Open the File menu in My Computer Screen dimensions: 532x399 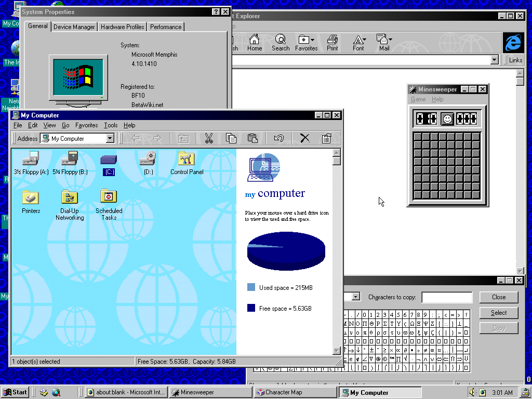(18, 125)
